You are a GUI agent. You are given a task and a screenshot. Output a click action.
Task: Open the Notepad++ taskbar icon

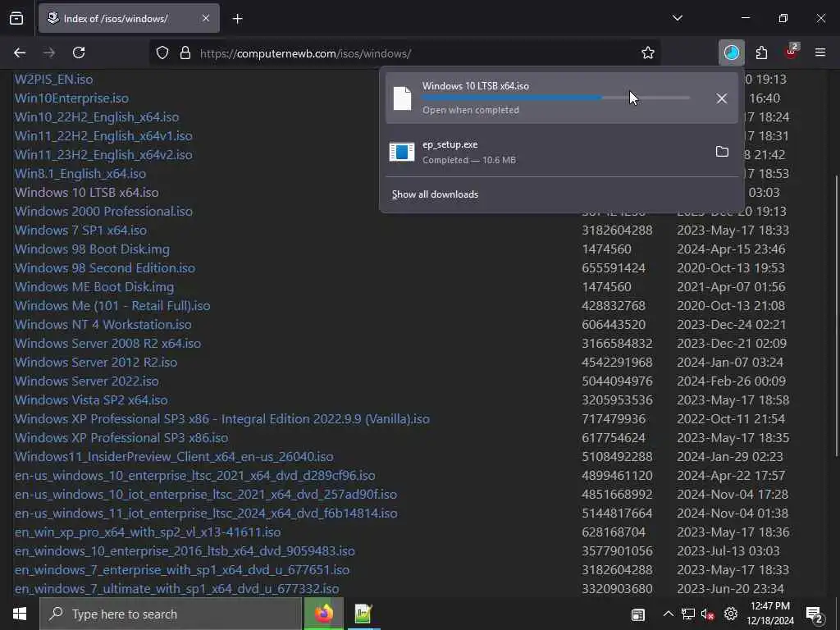pos(363,614)
